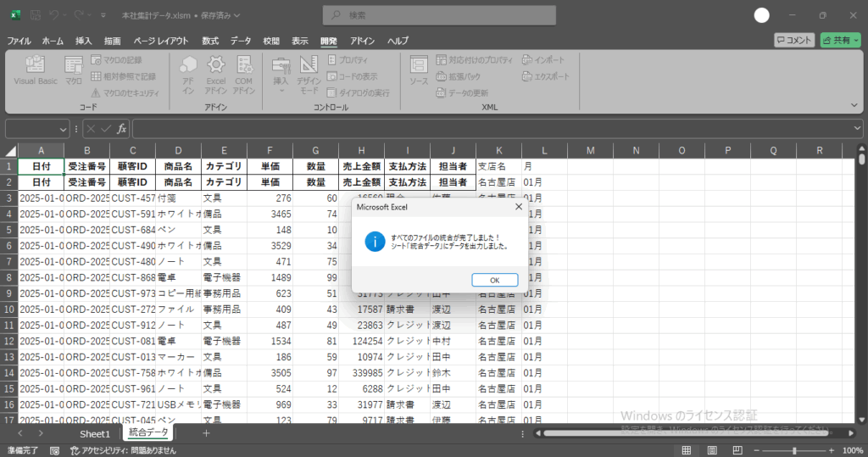The width and height of the screenshot is (868, 457).
Task: Switch to the Sheet1 worksheet tab
Action: pos(95,433)
